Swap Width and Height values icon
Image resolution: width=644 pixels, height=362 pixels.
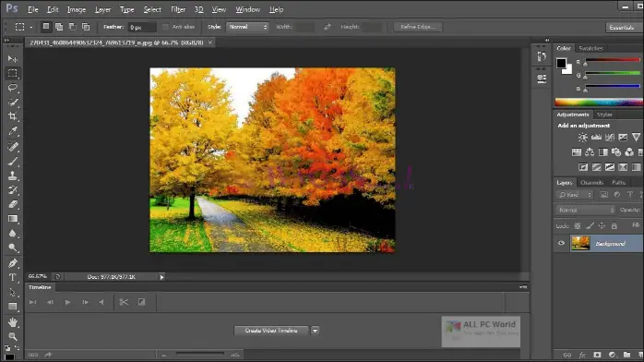click(x=327, y=27)
